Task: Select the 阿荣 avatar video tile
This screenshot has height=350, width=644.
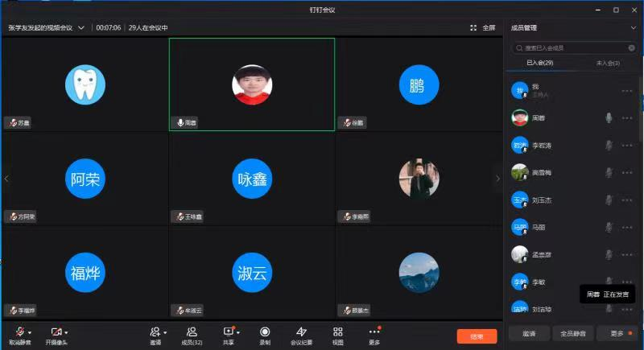Action: (x=85, y=179)
